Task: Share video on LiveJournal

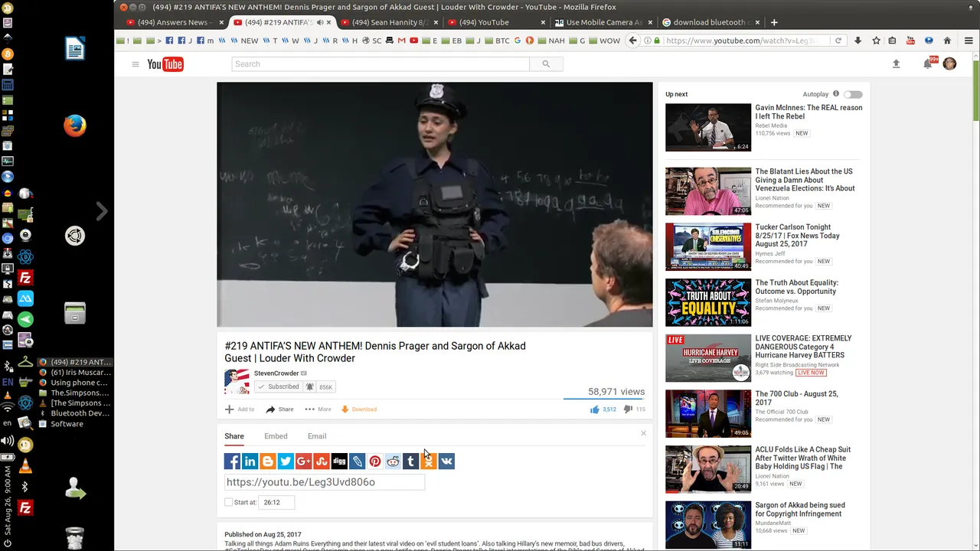Action: [x=357, y=461]
